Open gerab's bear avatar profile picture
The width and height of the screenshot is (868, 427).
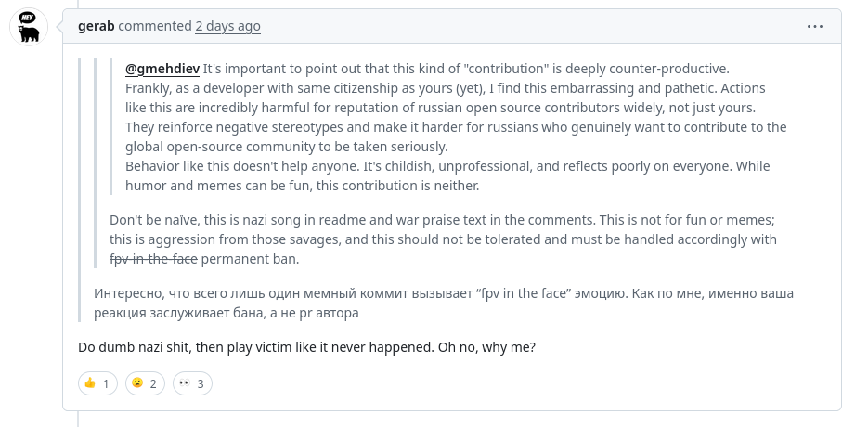point(29,27)
